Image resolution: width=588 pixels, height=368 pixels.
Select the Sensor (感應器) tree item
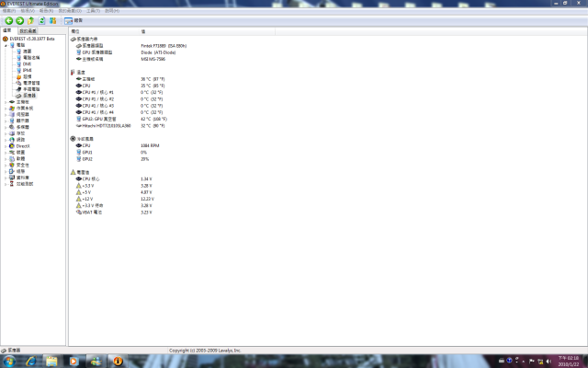click(26, 96)
